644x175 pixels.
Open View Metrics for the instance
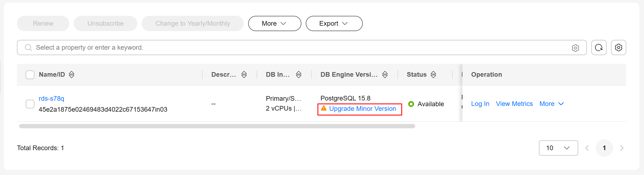514,104
